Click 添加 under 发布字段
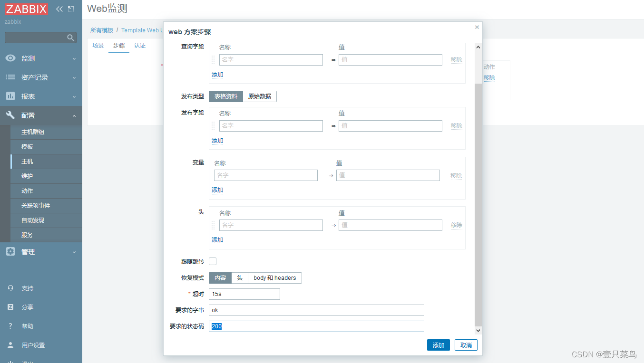The height and width of the screenshot is (363, 644). [217, 141]
